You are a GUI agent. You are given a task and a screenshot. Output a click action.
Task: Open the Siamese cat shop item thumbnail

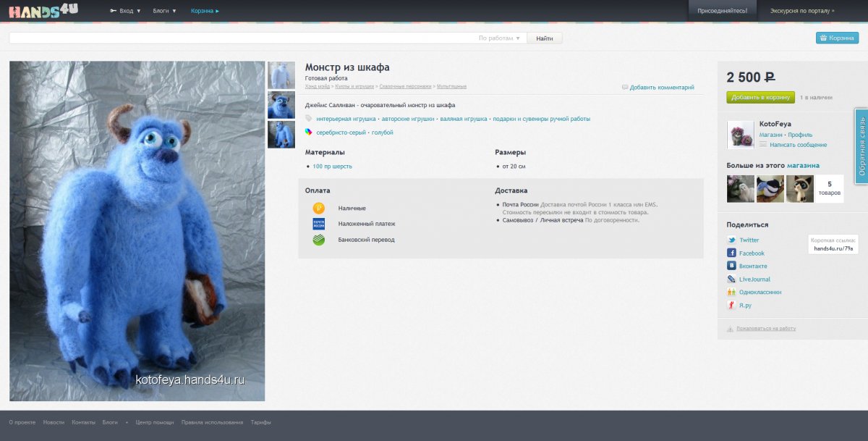(800, 189)
